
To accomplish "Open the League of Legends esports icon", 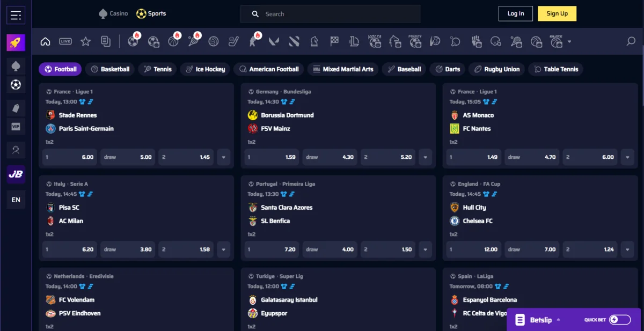I will click(354, 41).
